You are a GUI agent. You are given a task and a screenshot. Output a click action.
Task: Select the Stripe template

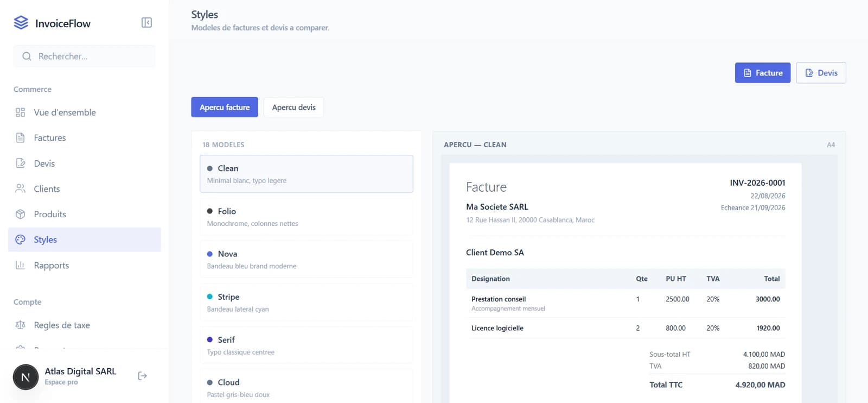[x=307, y=303]
